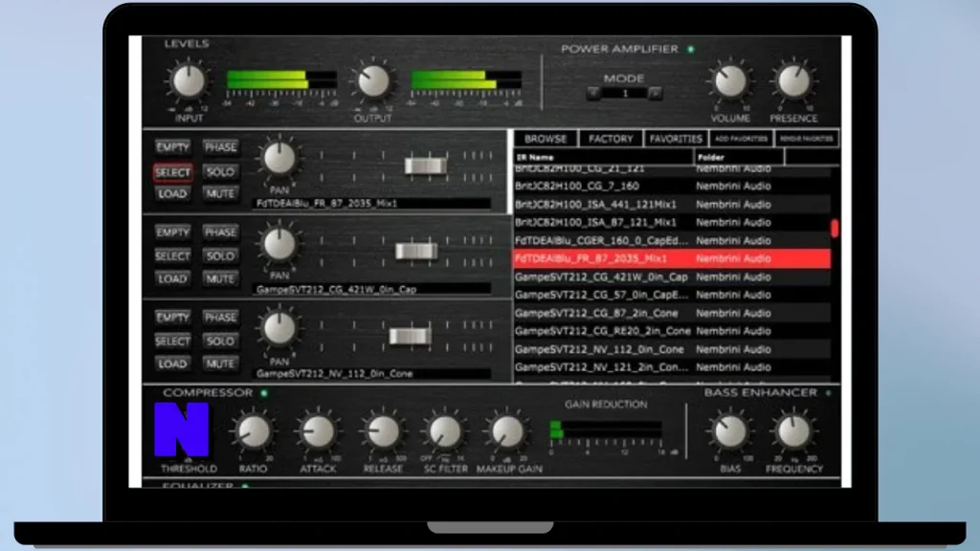980x551 pixels.
Task: Empty the GampeSVT212_CG_421W slot
Action: coord(172,232)
